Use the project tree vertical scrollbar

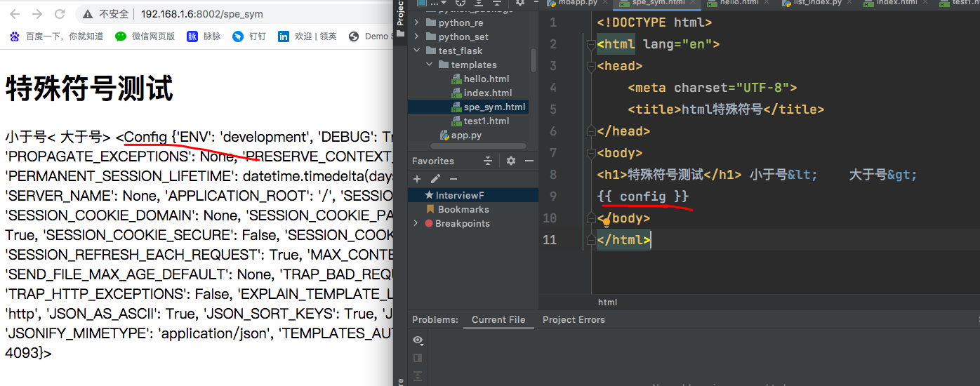point(534,60)
